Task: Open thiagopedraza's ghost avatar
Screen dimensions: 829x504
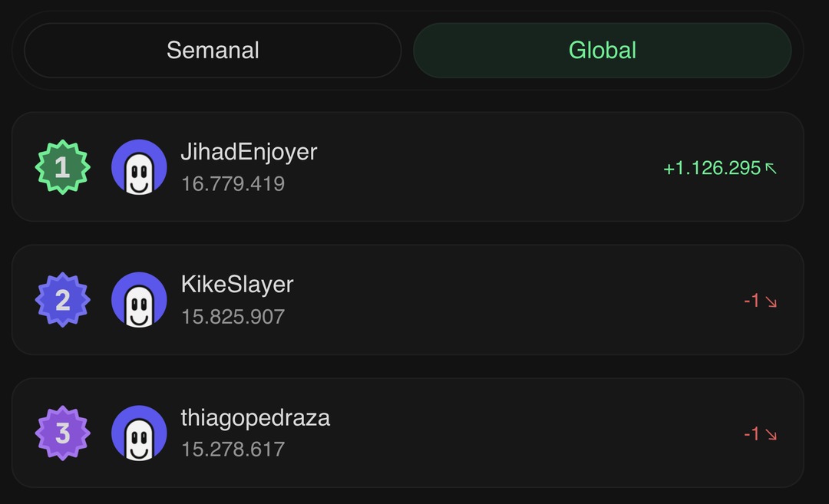Action: (x=139, y=433)
